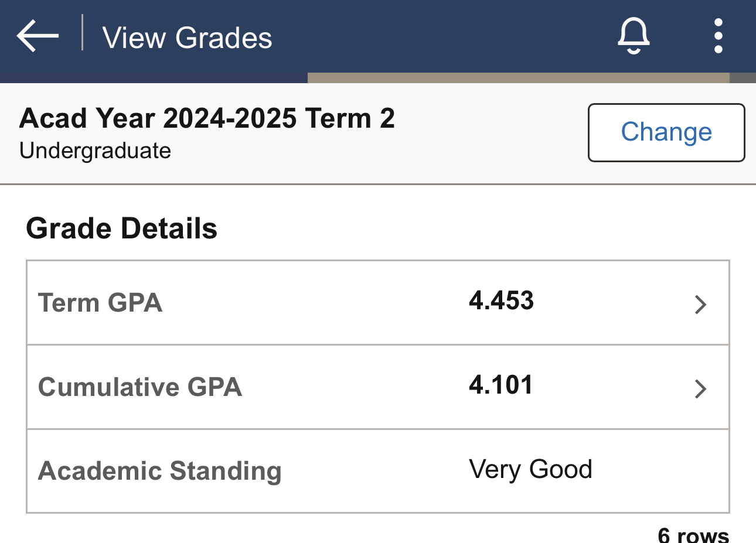Tap the View Grades page title
Image resolution: width=756 pixels, height=543 pixels.
[187, 38]
